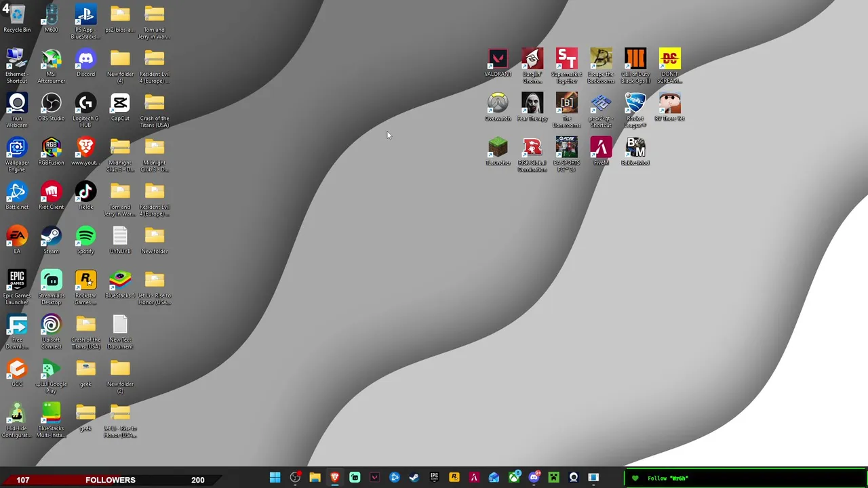Open File Explorer from the taskbar
The width and height of the screenshot is (868, 488).
point(315,478)
